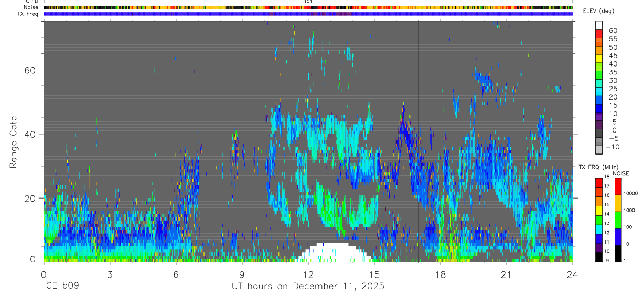This screenshot has height=297, width=644.
Task: Select blue NOISE swatch between 100 and 10
Action: (618, 236)
